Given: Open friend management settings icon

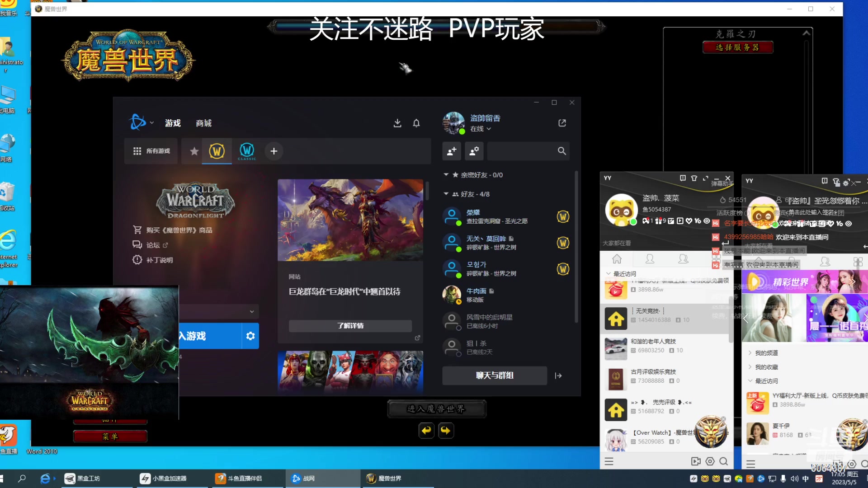Looking at the screenshot, I should (474, 151).
